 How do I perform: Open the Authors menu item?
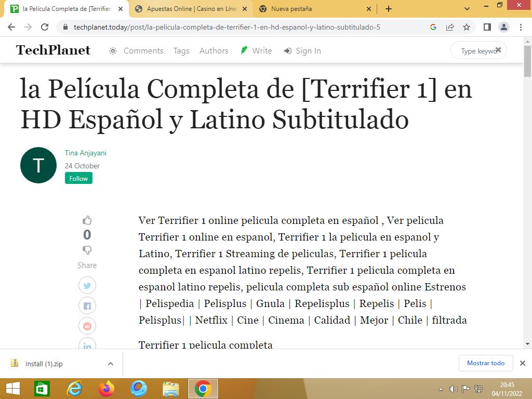(x=214, y=50)
